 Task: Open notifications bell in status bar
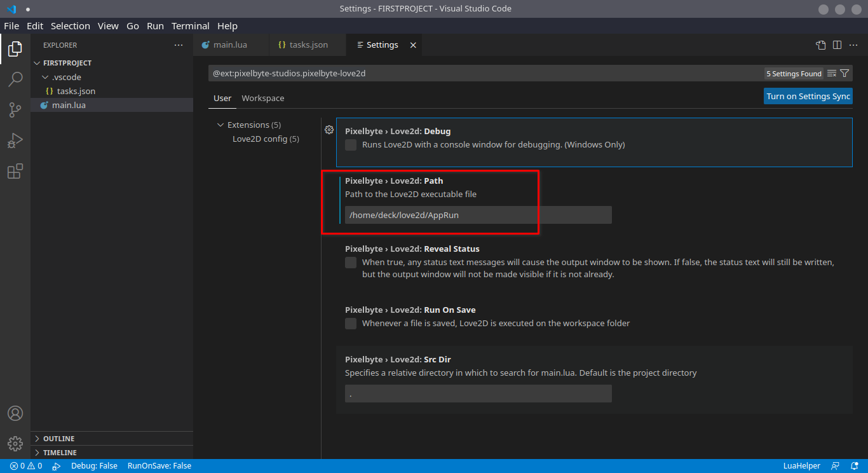pyautogui.click(x=855, y=466)
